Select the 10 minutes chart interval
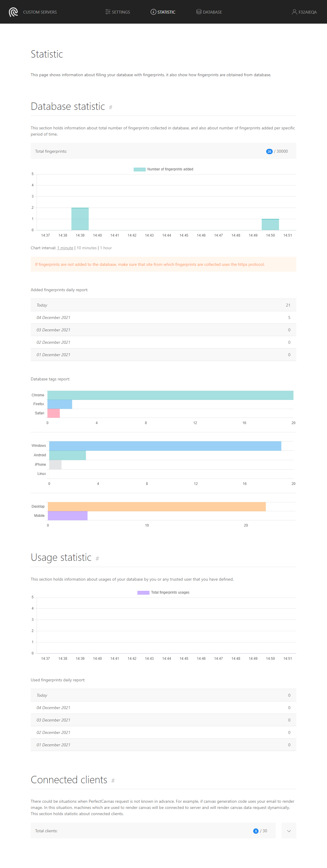 click(x=86, y=248)
